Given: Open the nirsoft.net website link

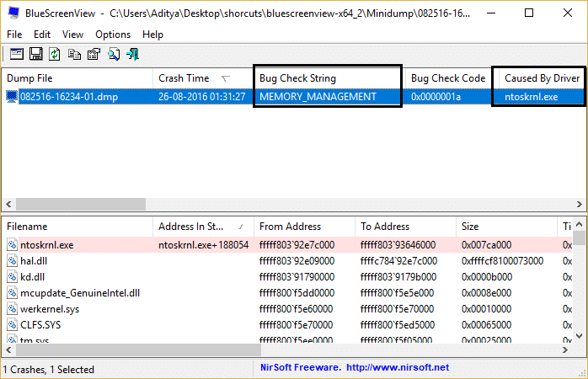Looking at the screenshot, I should click(397, 368).
